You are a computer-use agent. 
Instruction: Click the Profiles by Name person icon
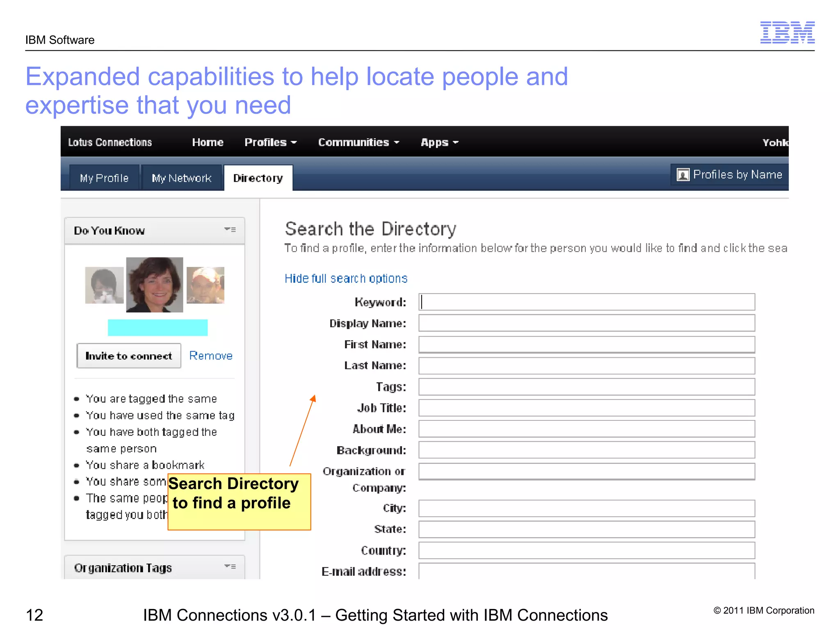click(x=683, y=175)
